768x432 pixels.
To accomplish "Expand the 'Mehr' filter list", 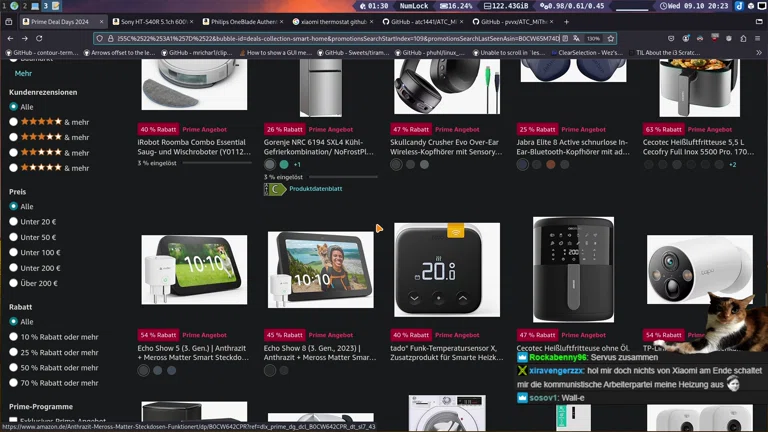I will tap(23, 73).
